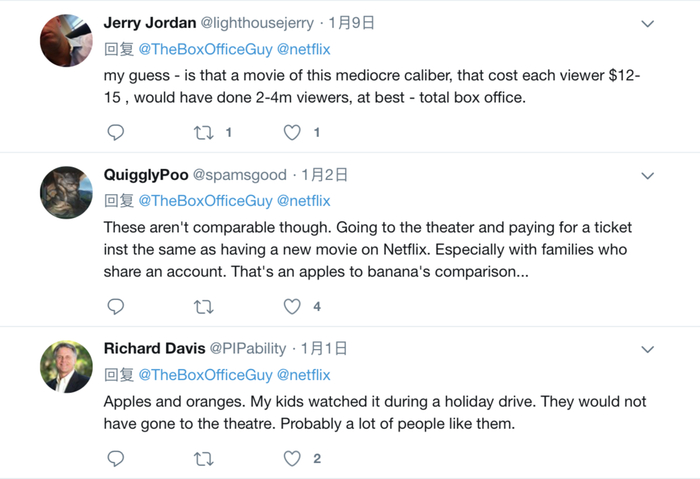
Task: Expand more options on Jerry Jordan's tweet
Action: pyautogui.click(x=647, y=24)
